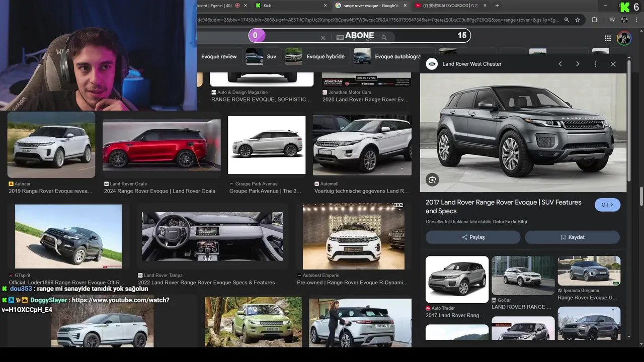Screen dimensions: 644x362
Task: Close the Discord #genel tab
Action: point(245,6)
